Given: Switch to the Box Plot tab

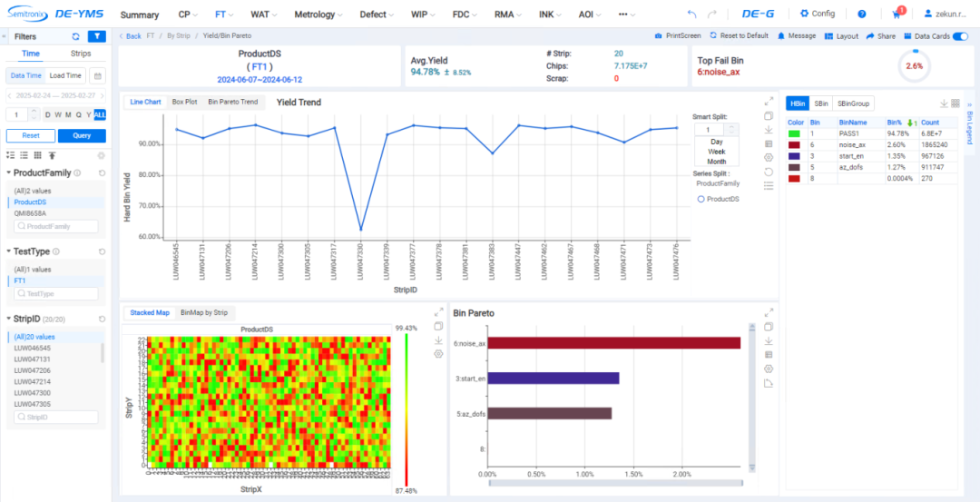Looking at the screenshot, I should tap(184, 103).
